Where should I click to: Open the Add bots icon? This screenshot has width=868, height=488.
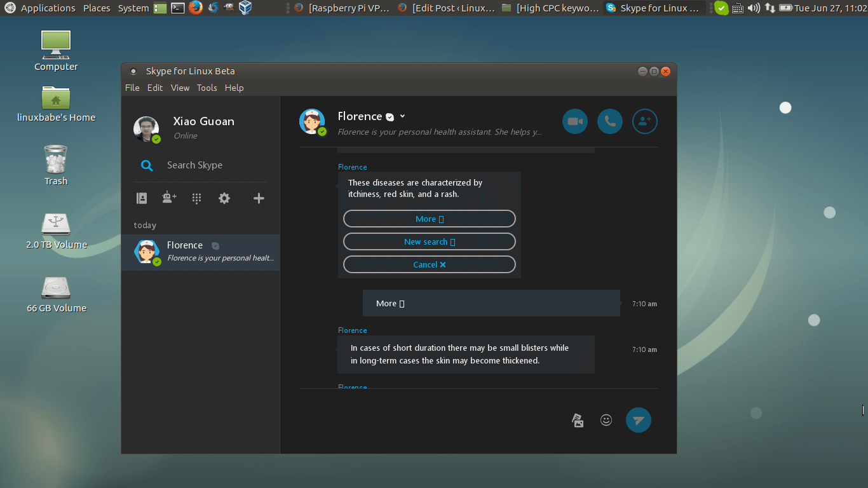[x=168, y=198]
